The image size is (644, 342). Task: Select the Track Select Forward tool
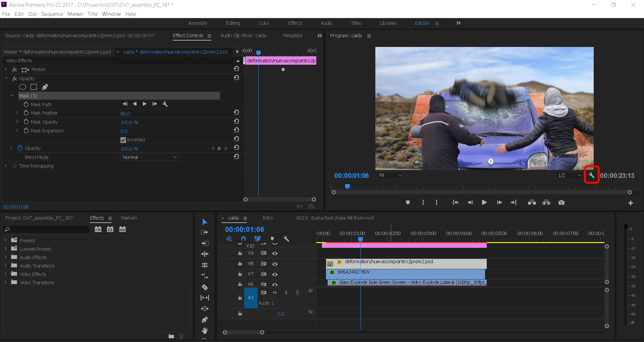(x=205, y=232)
